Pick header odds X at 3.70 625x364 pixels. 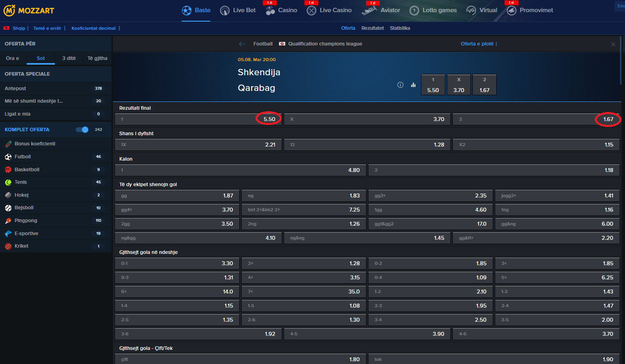[x=459, y=85]
